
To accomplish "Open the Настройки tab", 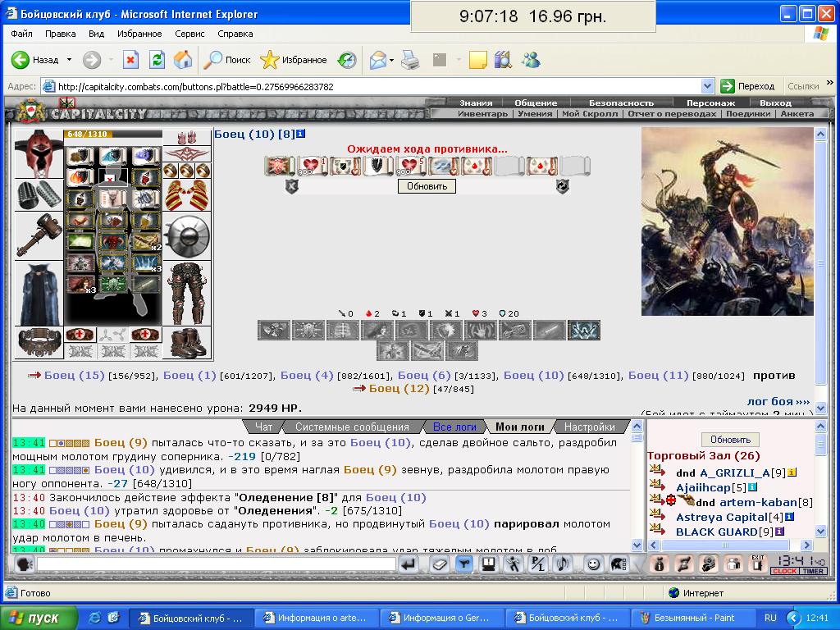I will click(589, 427).
